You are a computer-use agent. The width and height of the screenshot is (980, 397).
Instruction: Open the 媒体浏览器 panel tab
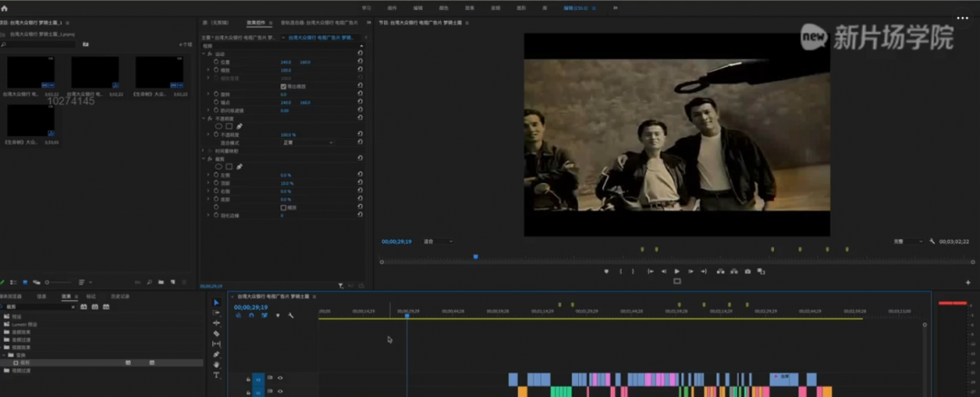(x=11, y=296)
